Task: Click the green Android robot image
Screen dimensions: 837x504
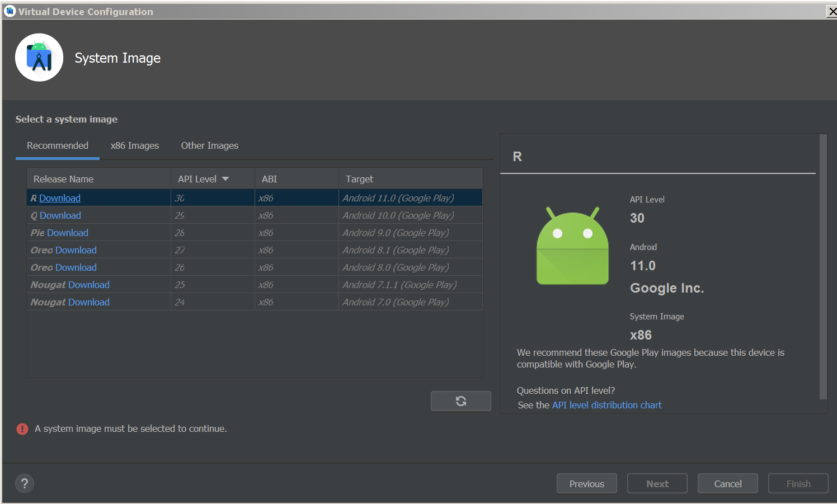Action: (572, 246)
